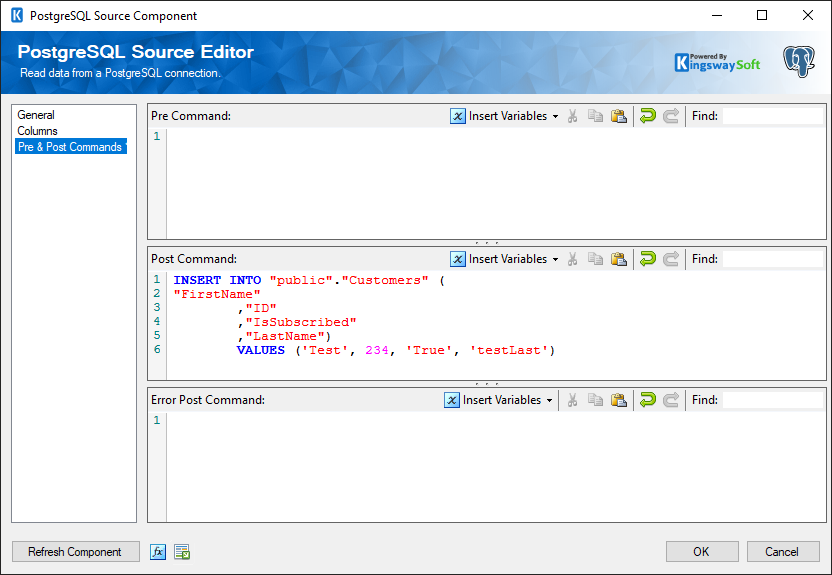Click the splitter between Pre and Post Command
The image size is (832, 575).
(487, 243)
